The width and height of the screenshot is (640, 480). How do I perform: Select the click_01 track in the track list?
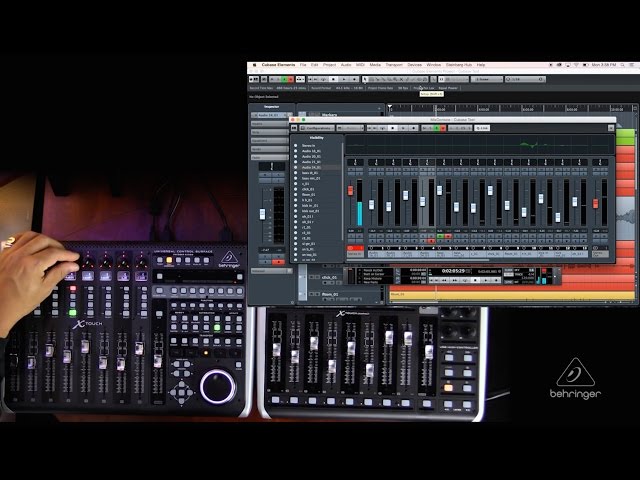[329, 278]
